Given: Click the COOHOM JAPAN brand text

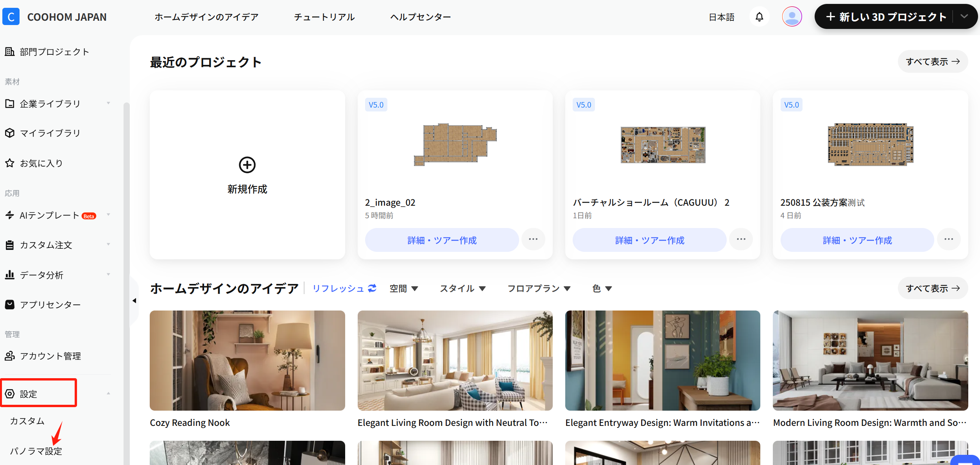Looking at the screenshot, I should [67, 17].
